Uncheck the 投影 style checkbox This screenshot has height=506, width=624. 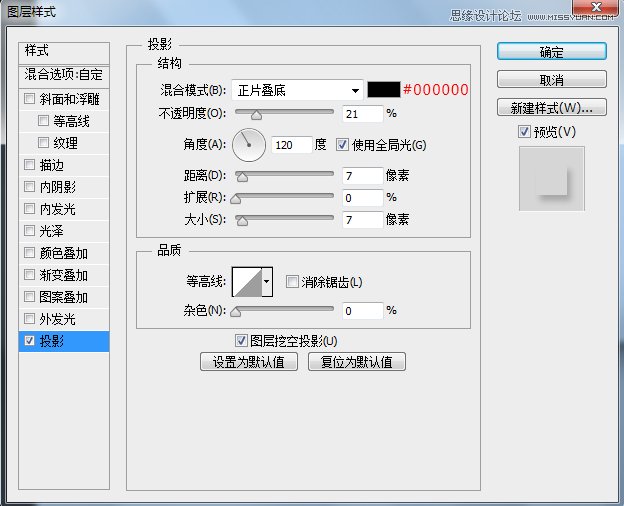pyautogui.click(x=29, y=340)
